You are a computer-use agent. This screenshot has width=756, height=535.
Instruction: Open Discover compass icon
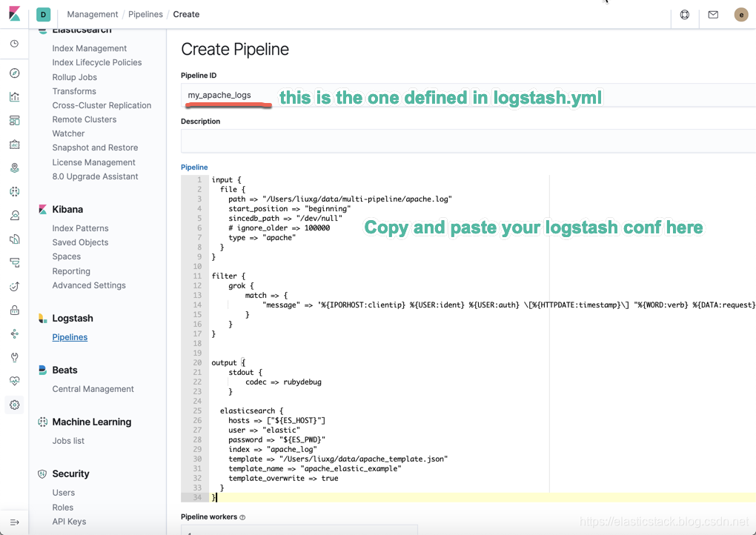point(15,73)
